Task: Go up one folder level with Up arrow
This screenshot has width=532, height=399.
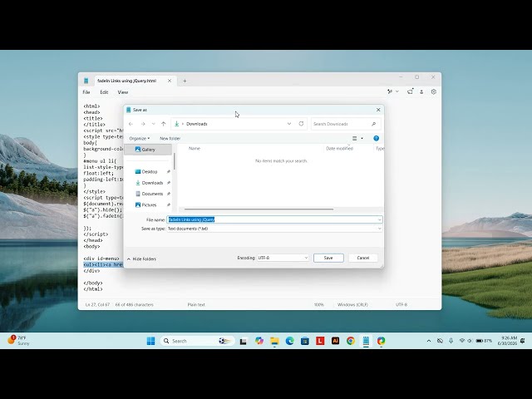Action: tap(164, 124)
